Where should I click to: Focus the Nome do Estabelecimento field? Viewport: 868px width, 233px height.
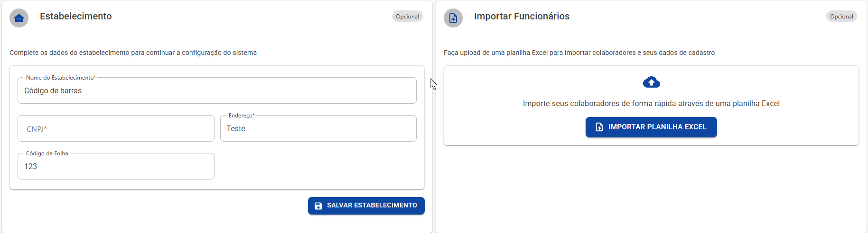pos(217,90)
